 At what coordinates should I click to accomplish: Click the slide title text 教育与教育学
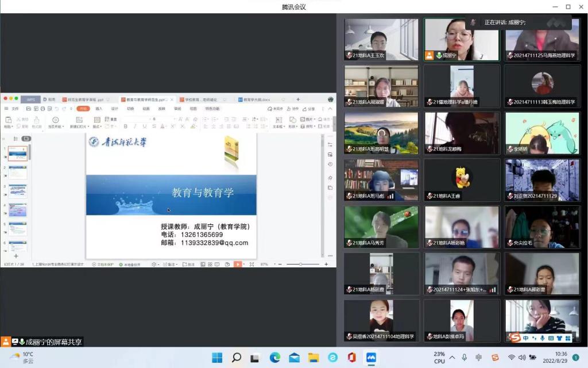203,193
